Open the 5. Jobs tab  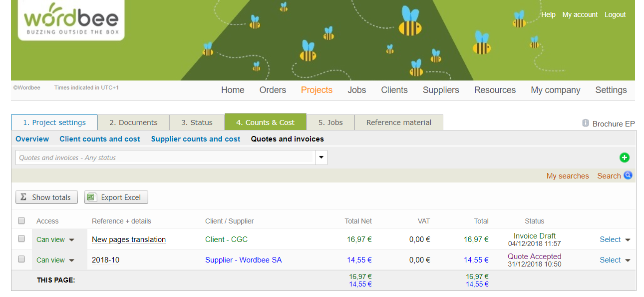330,122
